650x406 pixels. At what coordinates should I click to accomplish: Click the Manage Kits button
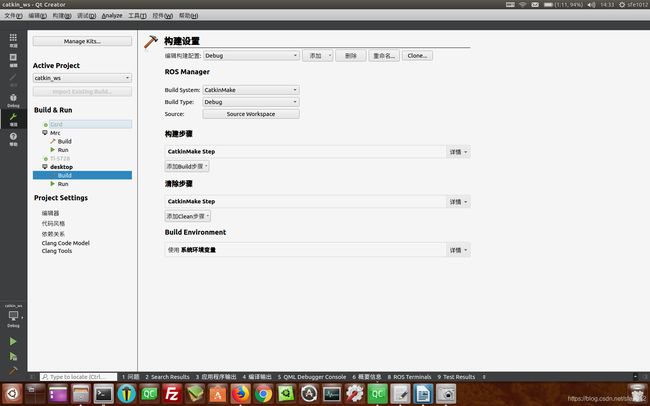click(82, 41)
